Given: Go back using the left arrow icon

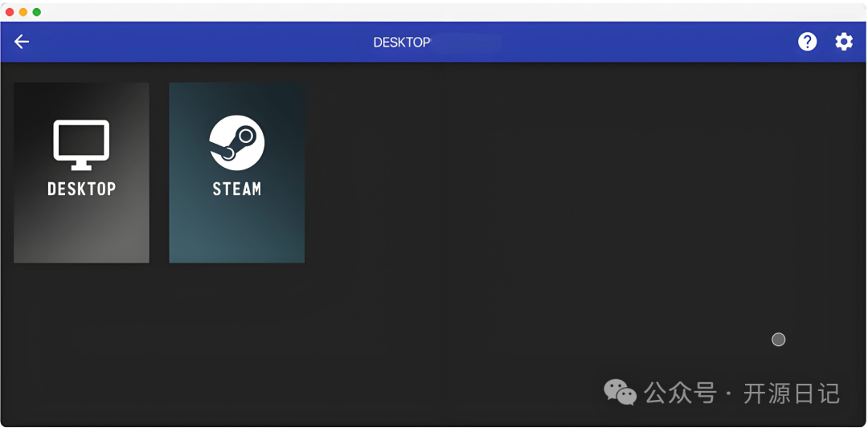Looking at the screenshot, I should tap(22, 42).
